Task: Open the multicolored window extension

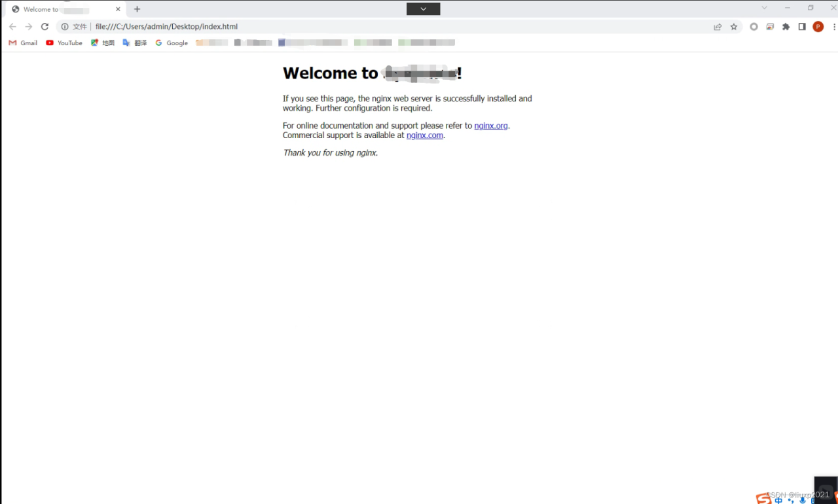Action: click(x=770, y=27)
